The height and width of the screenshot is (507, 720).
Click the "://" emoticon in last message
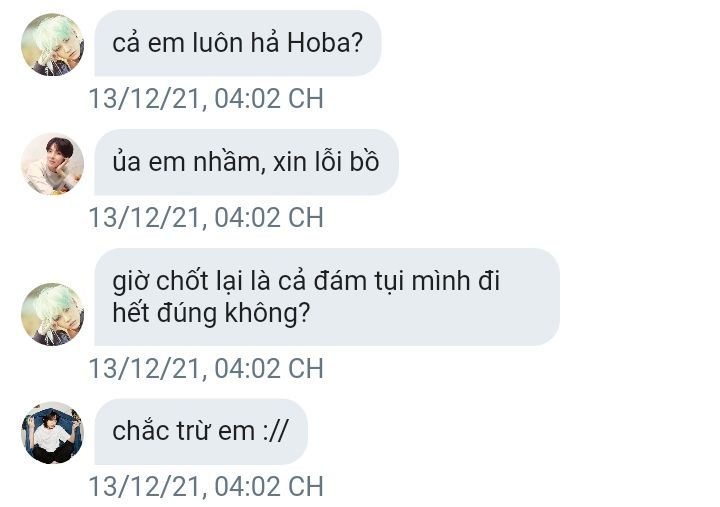click(x=276, y=431)
